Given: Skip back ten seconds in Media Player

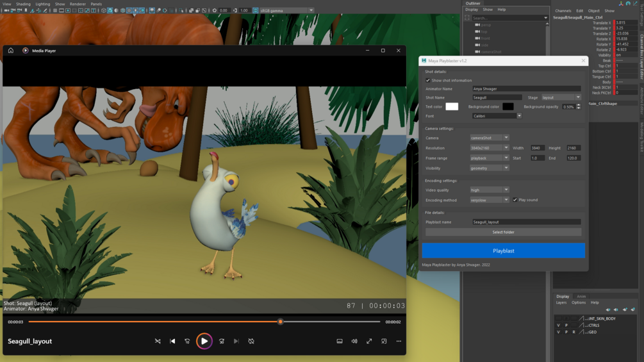Looking at the screenshot, I should click(187, 341).
